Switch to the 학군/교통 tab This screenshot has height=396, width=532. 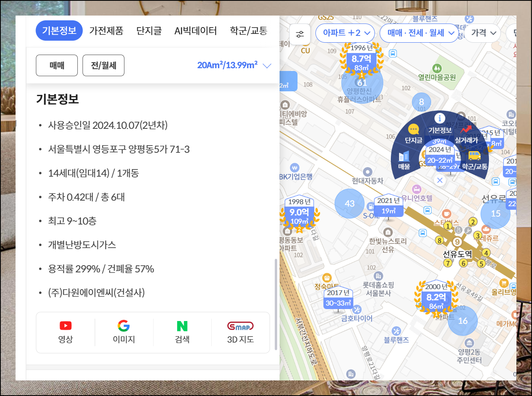coord(248,31)
